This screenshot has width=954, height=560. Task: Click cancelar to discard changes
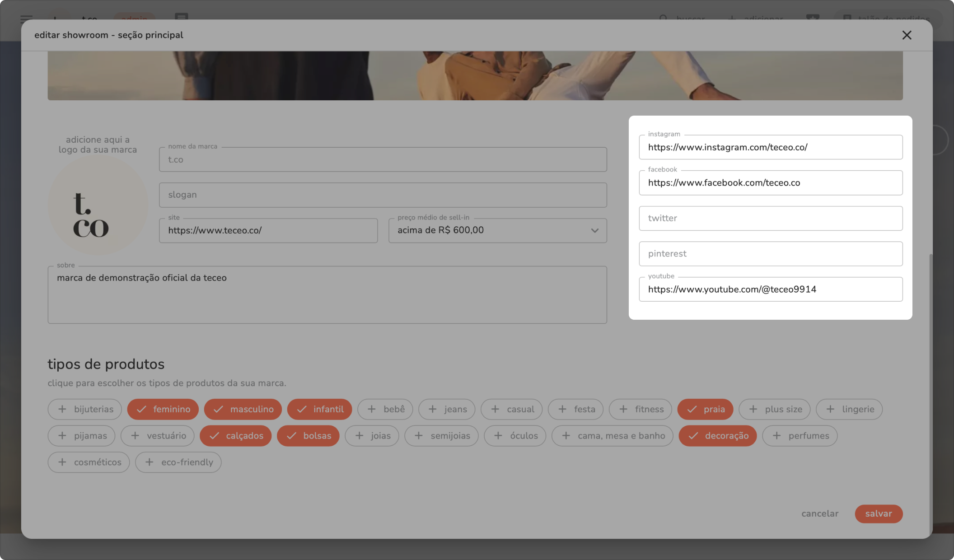tap(819, 513)
